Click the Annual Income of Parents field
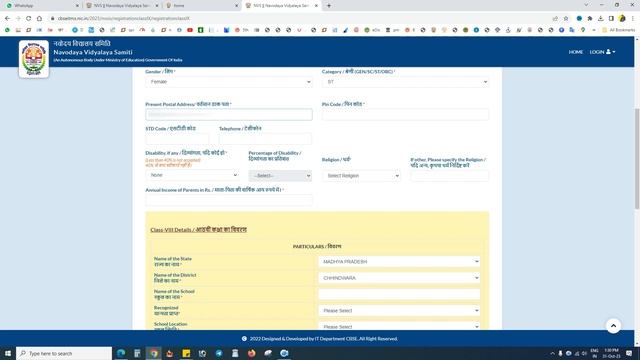 (229, 200)
